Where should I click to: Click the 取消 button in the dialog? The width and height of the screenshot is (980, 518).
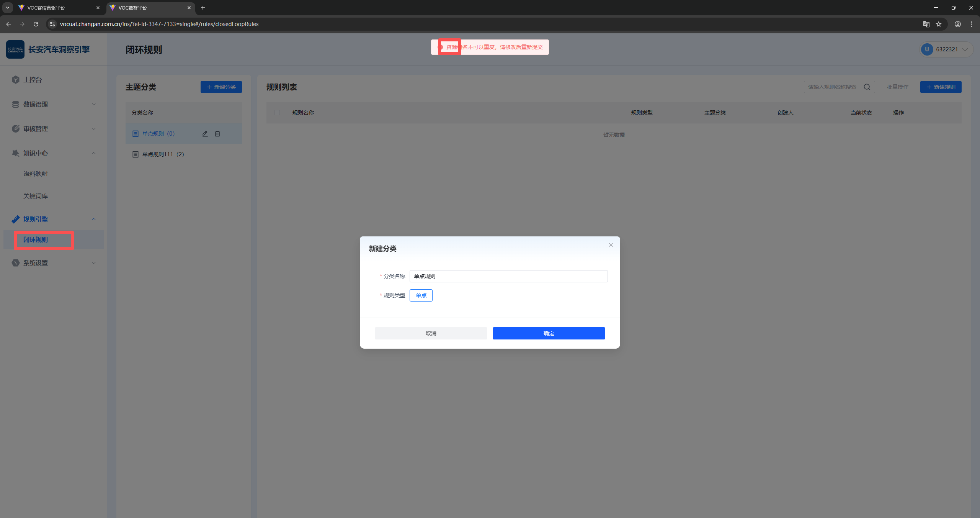click(x=431, y=333)
